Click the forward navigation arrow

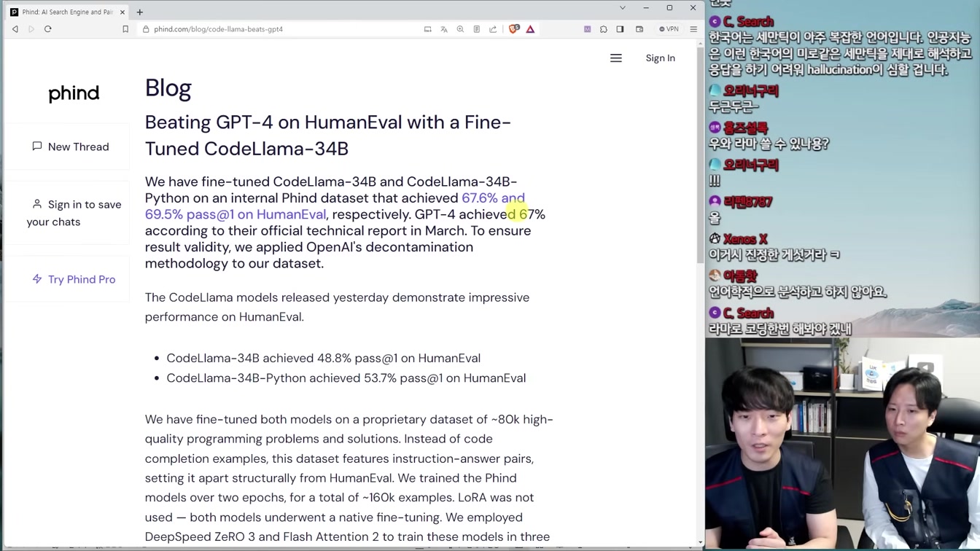pyautogui.click(x=31, y=29)
